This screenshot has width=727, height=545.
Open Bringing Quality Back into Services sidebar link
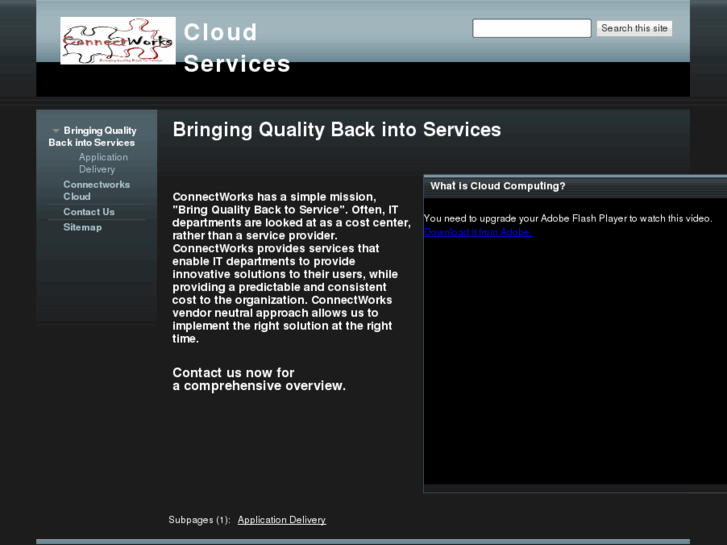click(x=93, y=136)
